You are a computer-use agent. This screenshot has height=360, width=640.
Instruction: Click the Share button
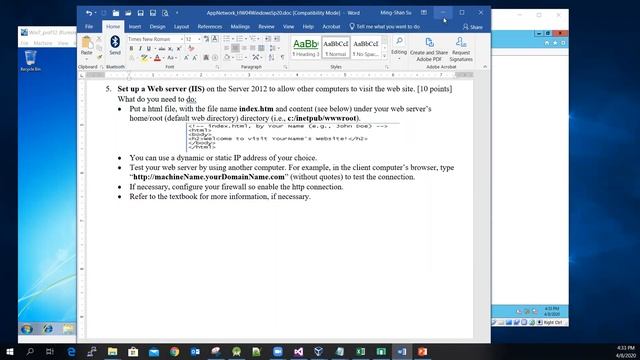(x=473, y=27)
